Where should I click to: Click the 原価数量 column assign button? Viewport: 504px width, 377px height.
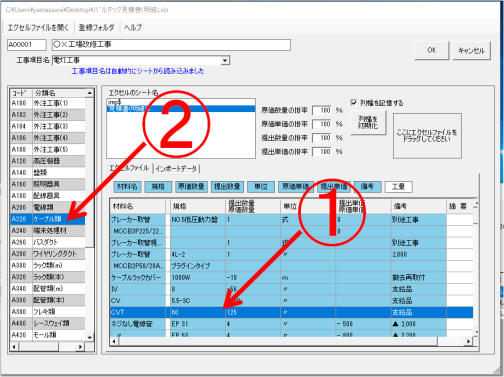pyautogui.click(x=191, y=187)
